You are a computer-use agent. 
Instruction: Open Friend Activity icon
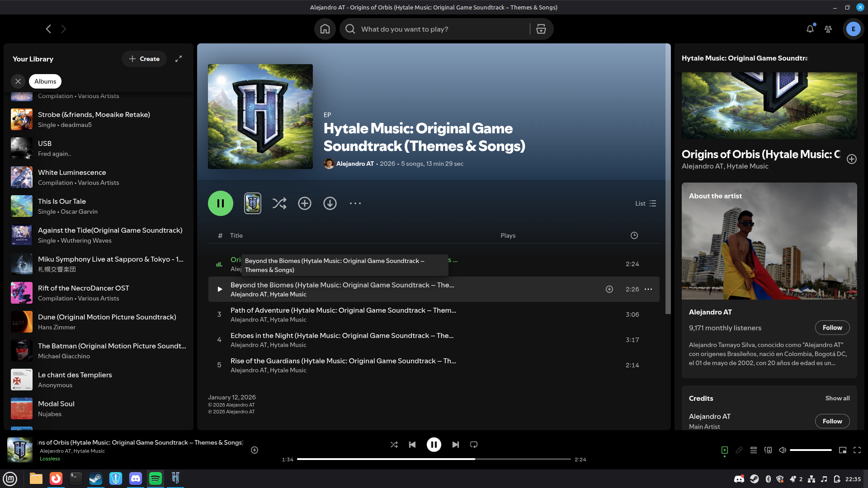point(828,29)
